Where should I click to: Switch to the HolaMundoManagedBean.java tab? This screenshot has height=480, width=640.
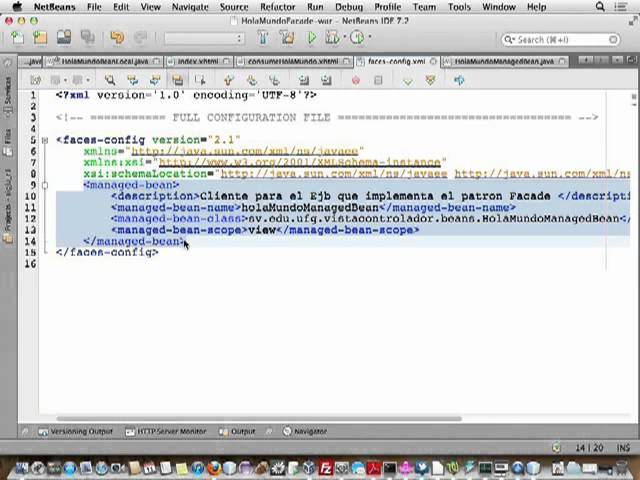(504, 62)
